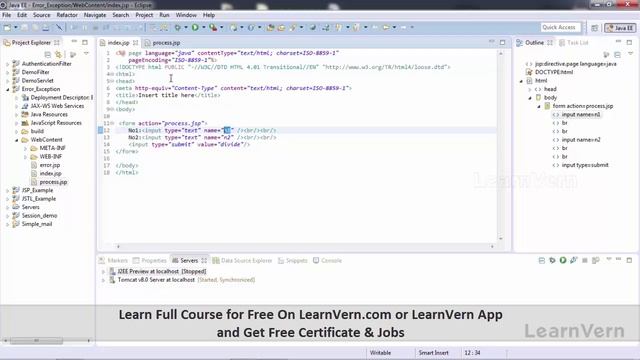Click the Outline sort icon

click(x=607, y=54)
